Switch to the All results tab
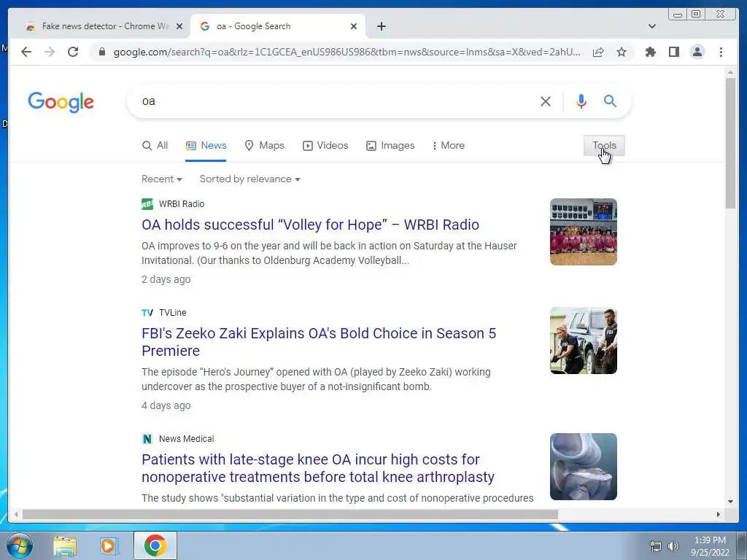Viewport: 747px width, 560px height. point(155,146)
